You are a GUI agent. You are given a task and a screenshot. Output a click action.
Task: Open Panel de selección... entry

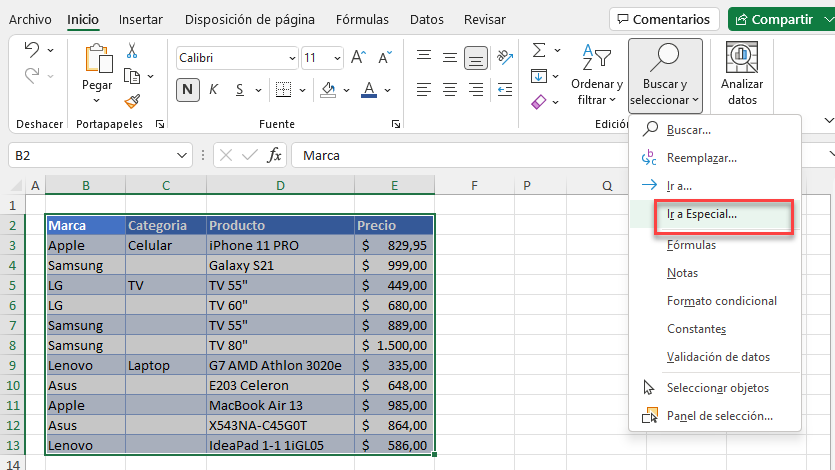click(x=715, y=416)
